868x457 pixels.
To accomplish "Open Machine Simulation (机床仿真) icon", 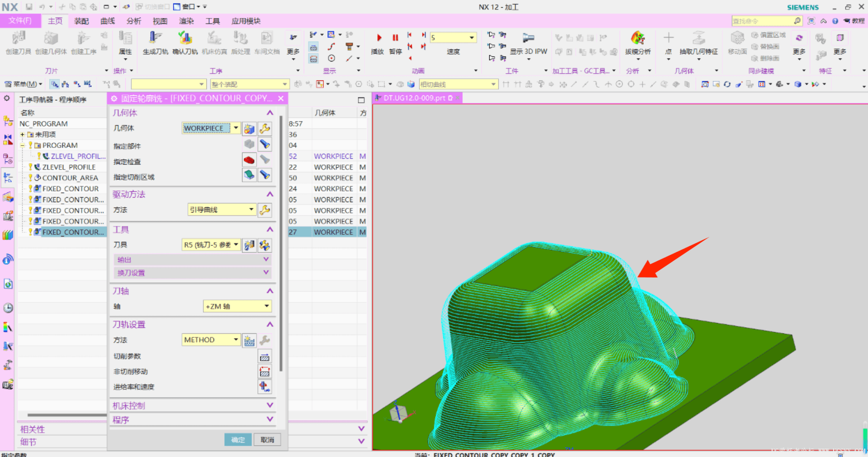I will pyautogui.click(x=214, y=38).
